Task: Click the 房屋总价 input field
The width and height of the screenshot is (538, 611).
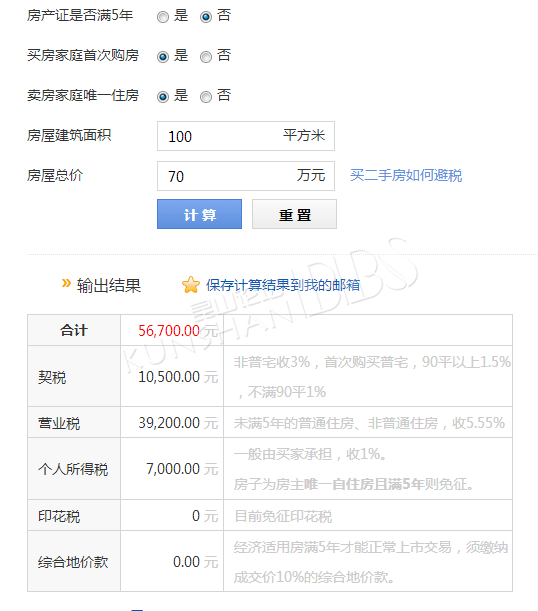Action: pyautogui.click(x=246, y=176)
